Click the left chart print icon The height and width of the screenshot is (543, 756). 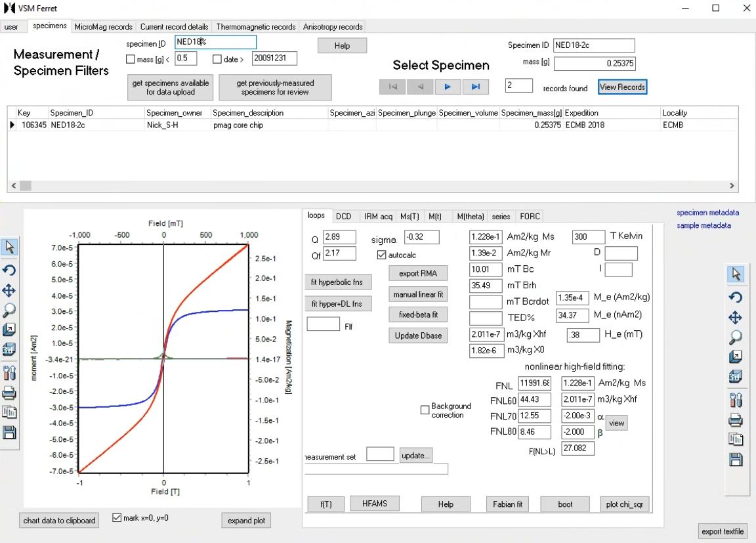9,393
